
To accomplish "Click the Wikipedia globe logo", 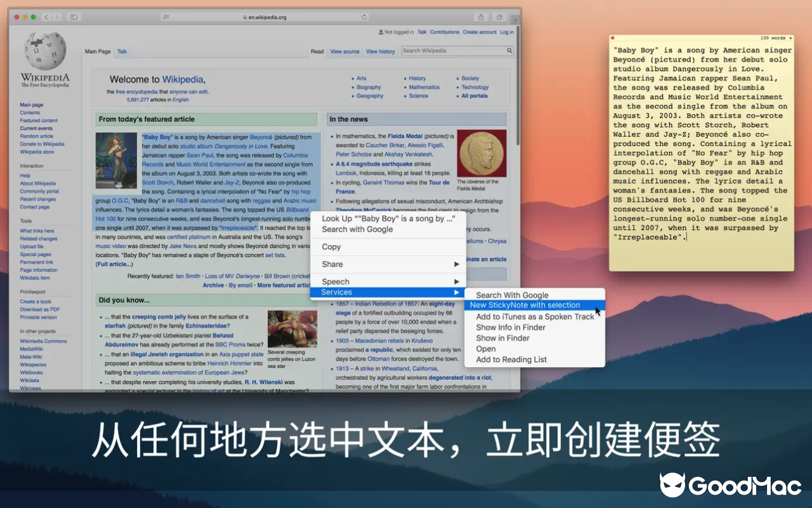I will point(44,51).
